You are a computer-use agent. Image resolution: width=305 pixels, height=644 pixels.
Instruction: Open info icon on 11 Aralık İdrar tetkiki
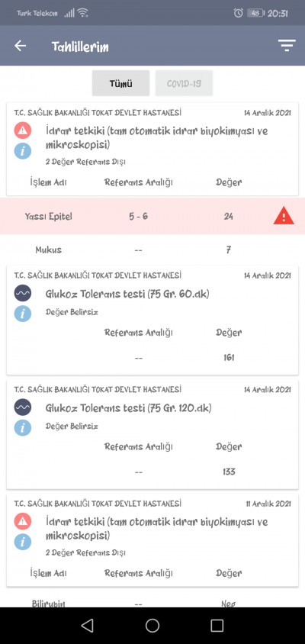(23, 542)
